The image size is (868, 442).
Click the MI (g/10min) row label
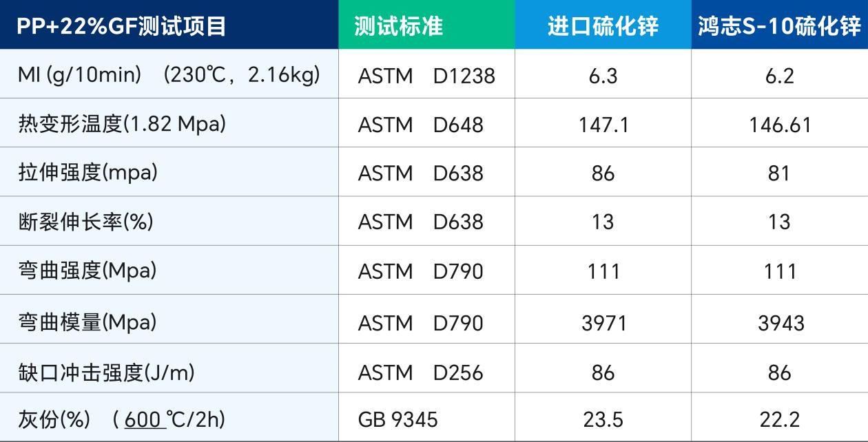coord(169,75)
